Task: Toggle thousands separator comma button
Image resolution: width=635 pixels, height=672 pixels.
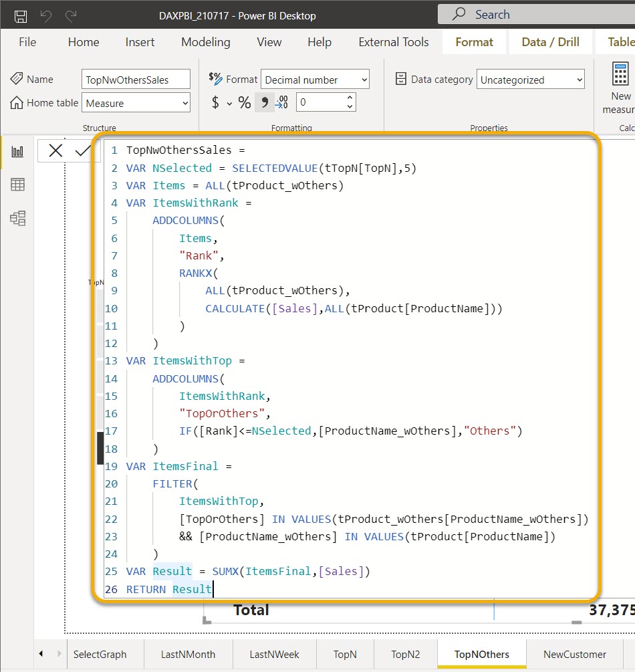Action: pyautogui.click(x=265, y=102)
